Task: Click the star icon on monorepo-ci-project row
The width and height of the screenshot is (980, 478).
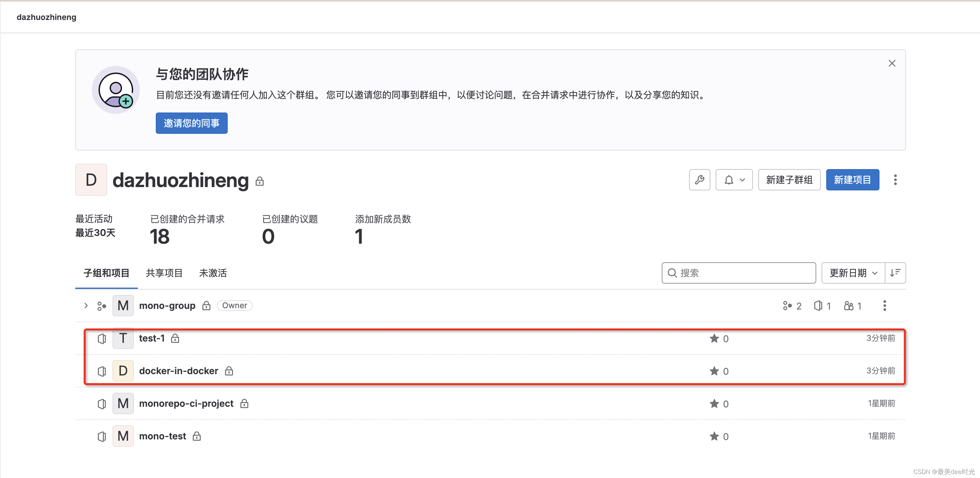Action: (x=714, y=403)
